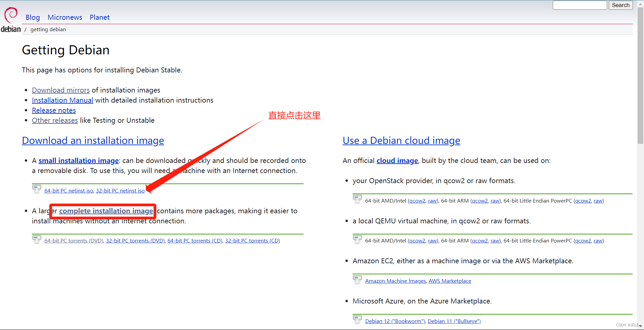Click QEMU PowerPC raw link
The height and width of the screenshot is (330, 644).
tap(598, 241)
